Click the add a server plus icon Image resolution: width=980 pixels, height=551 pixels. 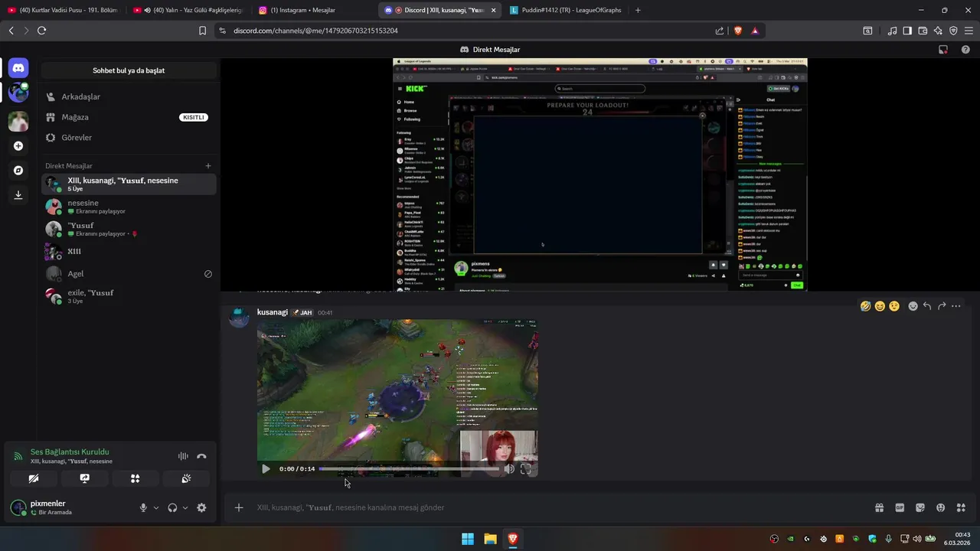pos(18,146)
